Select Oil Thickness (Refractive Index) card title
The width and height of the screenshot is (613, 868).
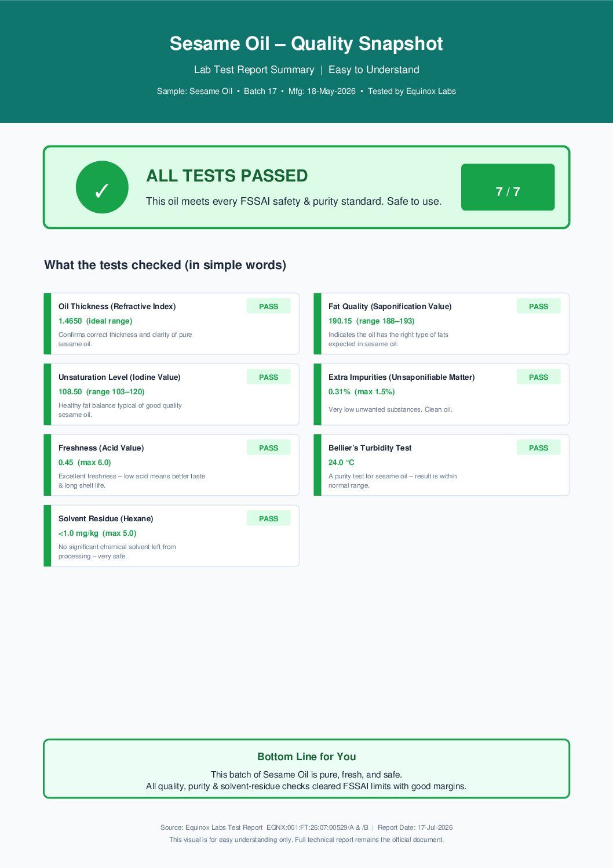(x=117, y=306)
